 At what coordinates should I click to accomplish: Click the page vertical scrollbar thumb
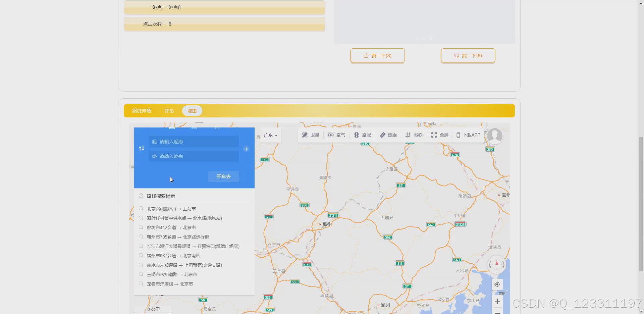pyautogui.click(x=641, y=204)
